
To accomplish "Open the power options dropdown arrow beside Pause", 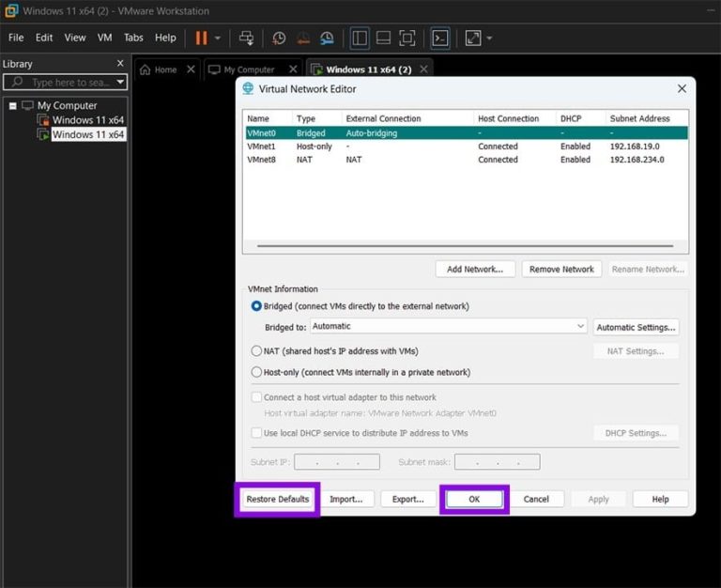I will click(x=218, y=39).
